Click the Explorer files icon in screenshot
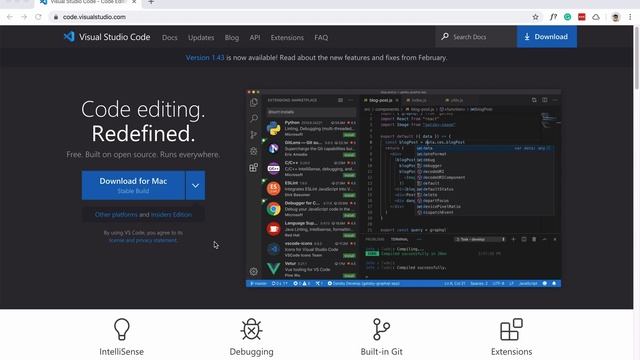The image size is (640, 360). 253,102
